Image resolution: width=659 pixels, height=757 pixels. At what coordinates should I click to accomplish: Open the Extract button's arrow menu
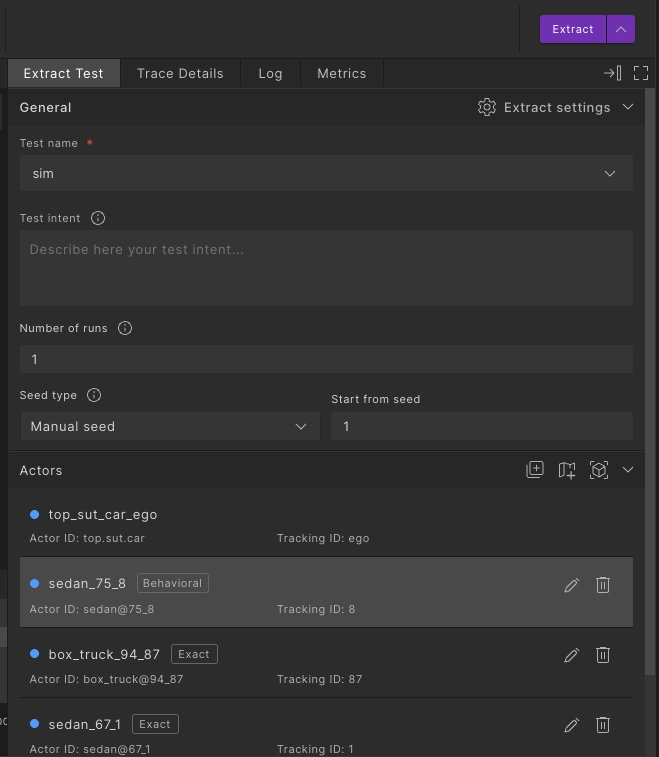point(621,29)
